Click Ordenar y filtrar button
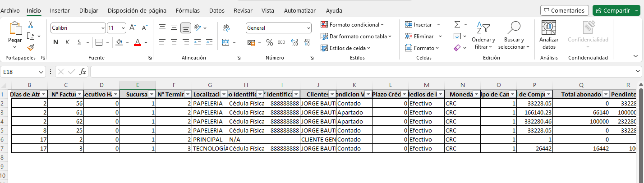 [483, 36]
